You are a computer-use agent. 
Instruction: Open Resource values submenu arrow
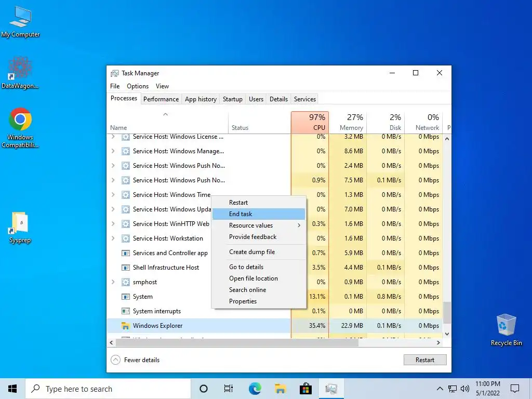(299, 225)
